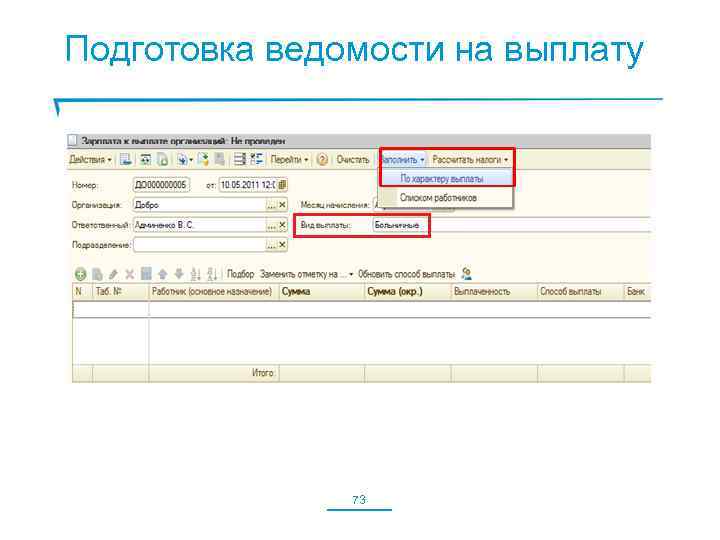Click the Номер field ДО00000005
The width and height of the screenshot is (720, 540).
point(161,185)
